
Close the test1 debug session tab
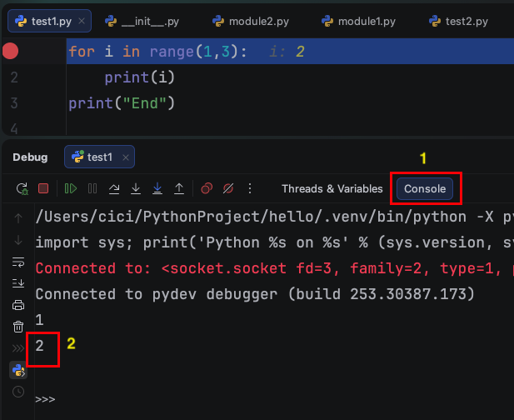[x=126, y=157]
